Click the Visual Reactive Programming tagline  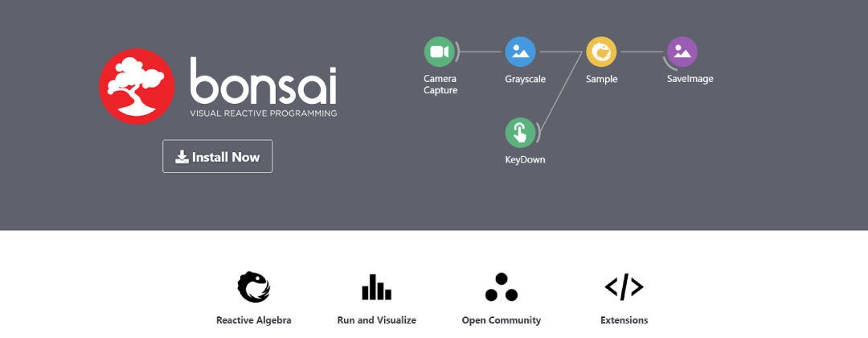coord(263,113)
